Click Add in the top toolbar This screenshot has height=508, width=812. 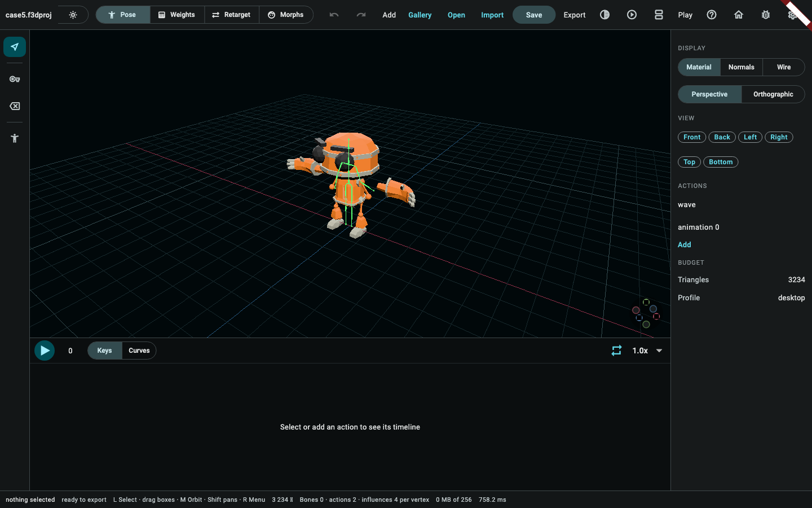pos(389,15)
